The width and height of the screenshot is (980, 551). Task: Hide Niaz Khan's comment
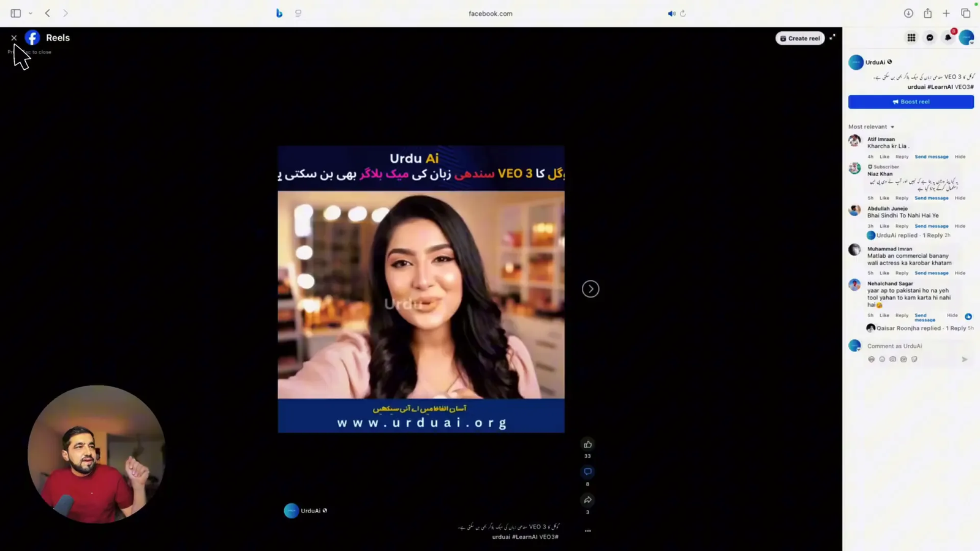[960, 198]
